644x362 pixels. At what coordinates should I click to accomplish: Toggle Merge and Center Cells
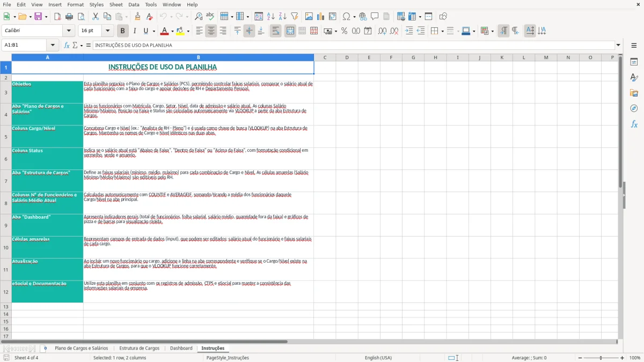290,31
